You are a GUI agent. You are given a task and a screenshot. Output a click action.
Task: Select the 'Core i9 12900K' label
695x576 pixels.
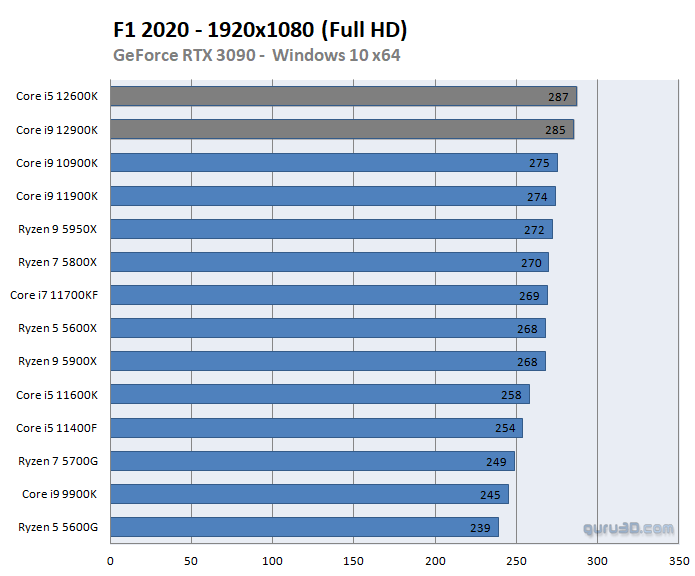57,130
